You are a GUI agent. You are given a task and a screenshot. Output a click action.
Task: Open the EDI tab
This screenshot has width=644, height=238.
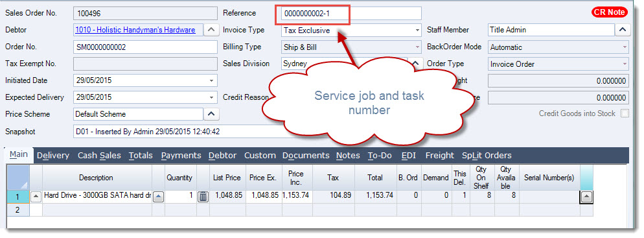(409, 156)
